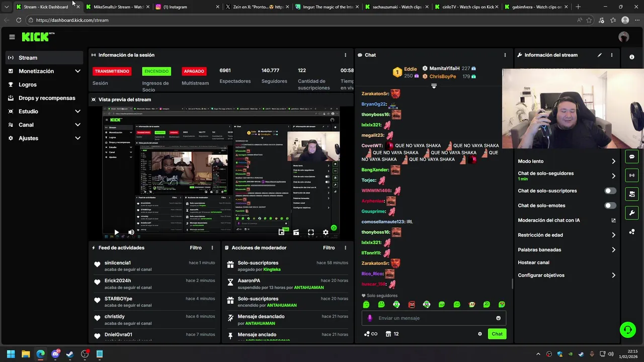Viewport: 644px width, 362px height.
Task: Click the green headset support button
Action: [x=627, y=330]
